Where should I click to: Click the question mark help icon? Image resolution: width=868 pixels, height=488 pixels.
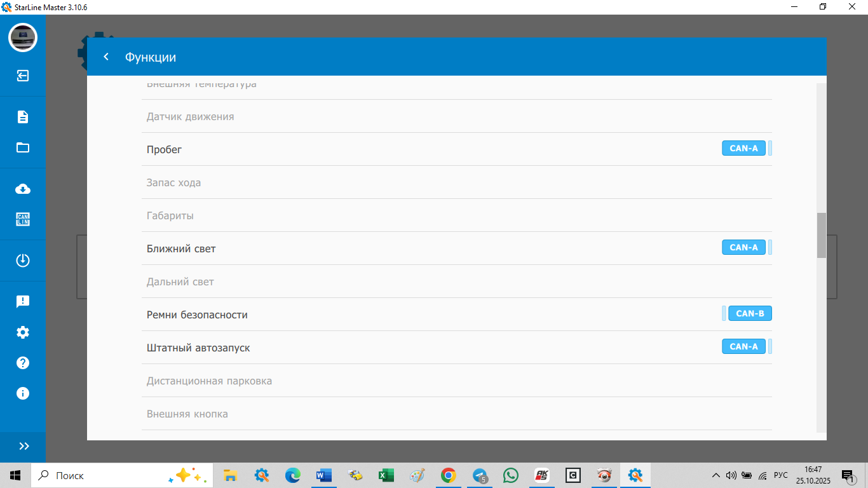click(x=23, y=363)
